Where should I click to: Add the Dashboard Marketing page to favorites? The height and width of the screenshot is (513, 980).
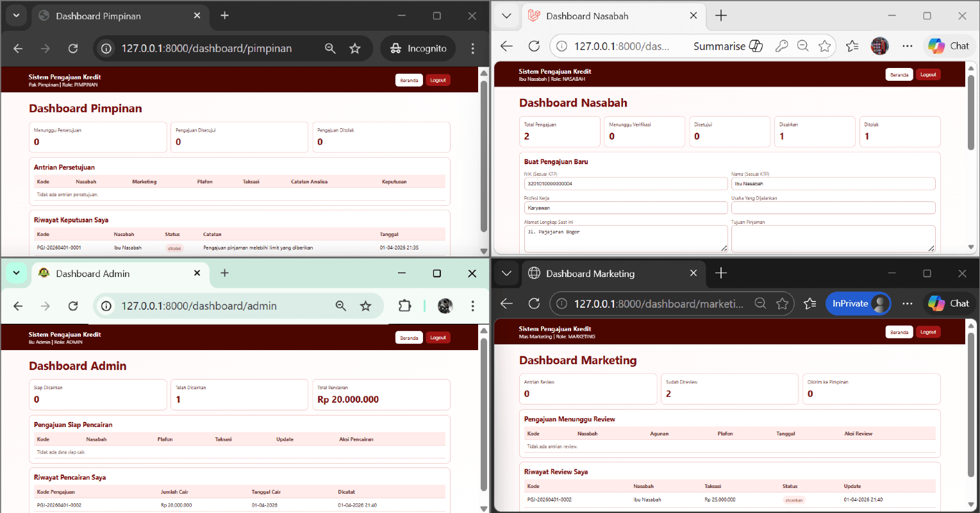point(782,303)
